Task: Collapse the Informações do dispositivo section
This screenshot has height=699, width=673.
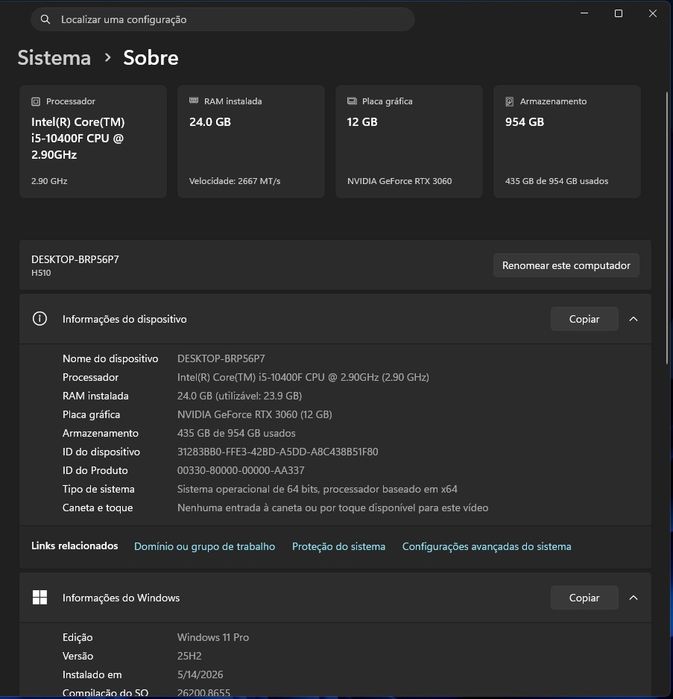Action: click(x=633, y=319)
